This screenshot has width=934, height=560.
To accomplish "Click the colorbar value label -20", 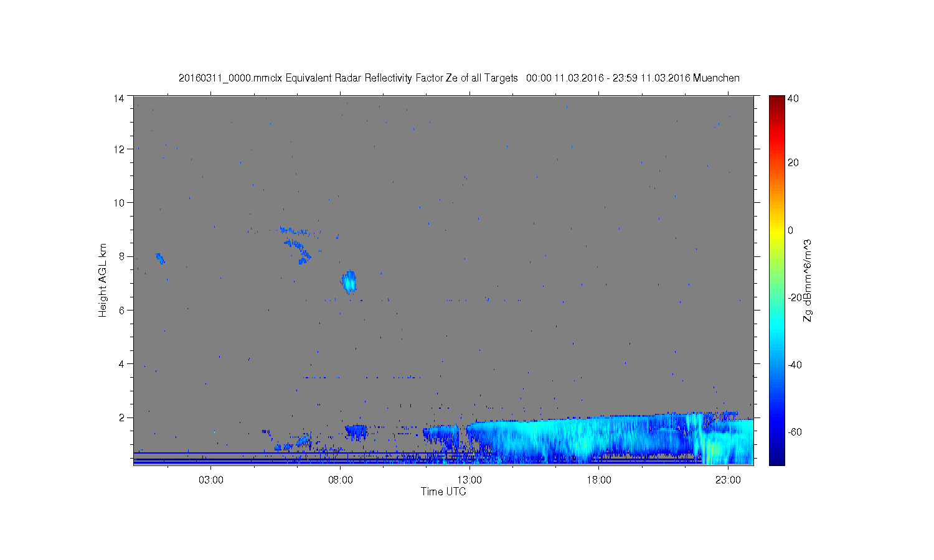I will tap(795, 297).
